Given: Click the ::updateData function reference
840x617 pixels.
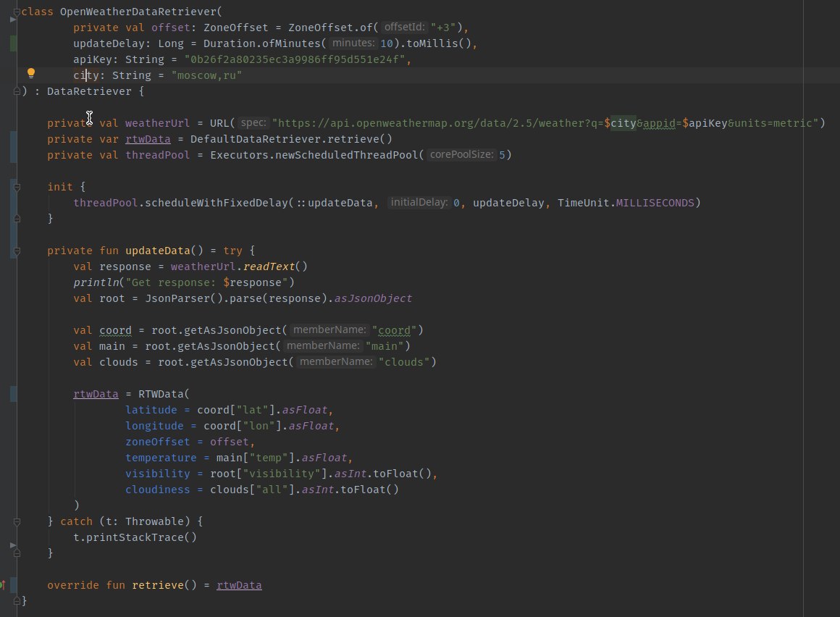Looking at the screenshot, I should (335, 203).
